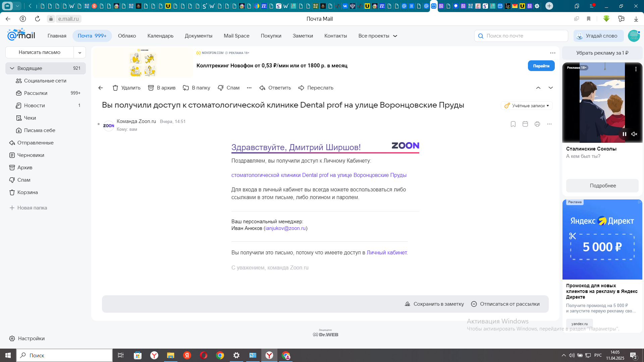Open Социальные сети folder
Screen dimensions: 644x362
tap(45, 81)
